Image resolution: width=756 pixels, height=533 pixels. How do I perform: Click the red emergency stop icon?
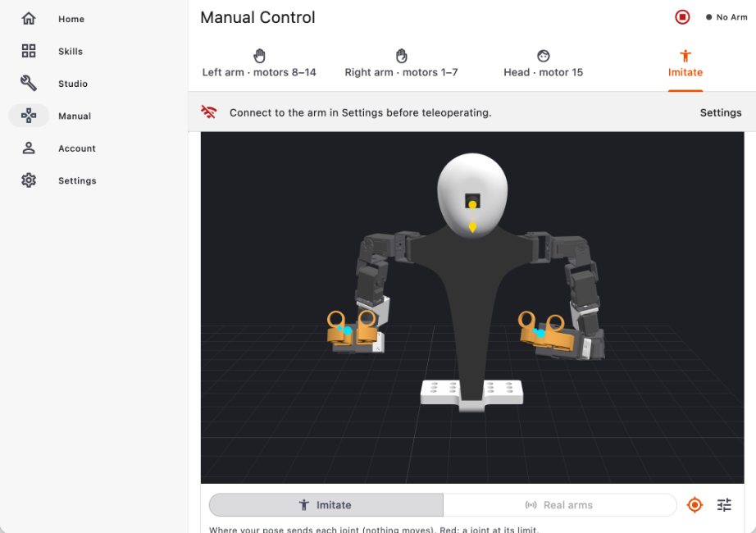pyautogui.click(x=682, y=17)
